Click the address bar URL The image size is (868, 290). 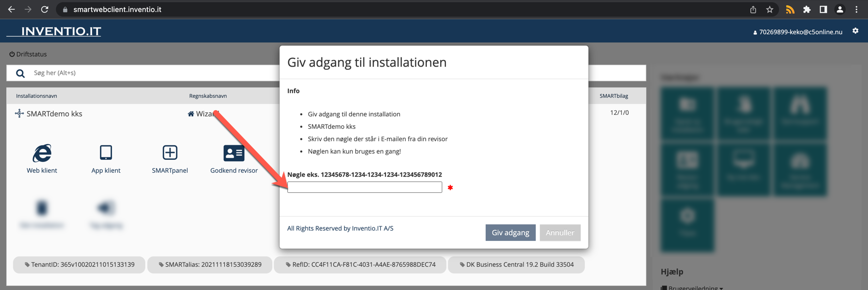tap(117, 9)
